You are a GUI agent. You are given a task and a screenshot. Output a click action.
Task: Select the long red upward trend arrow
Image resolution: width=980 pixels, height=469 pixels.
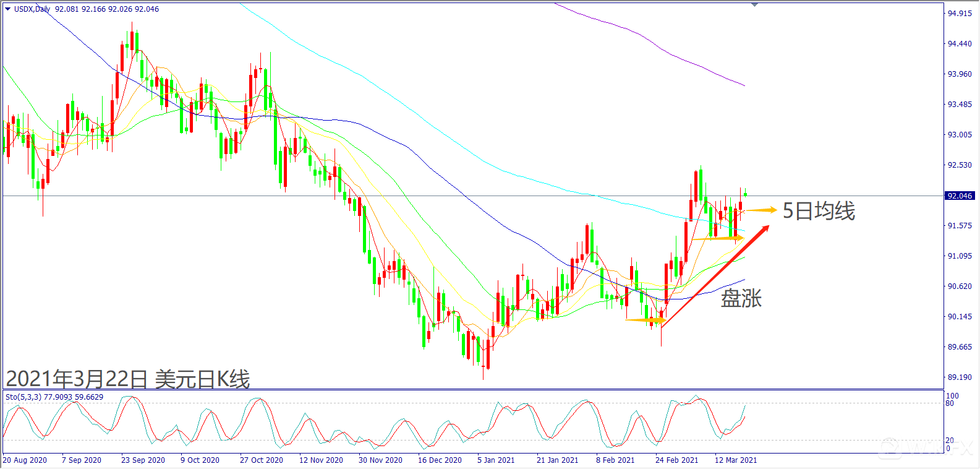(x=715, y=277)
